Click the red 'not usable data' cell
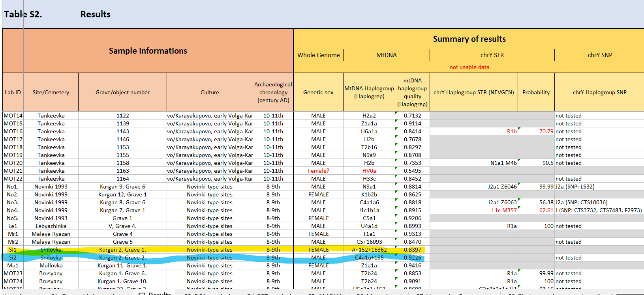 pos(469,67)
